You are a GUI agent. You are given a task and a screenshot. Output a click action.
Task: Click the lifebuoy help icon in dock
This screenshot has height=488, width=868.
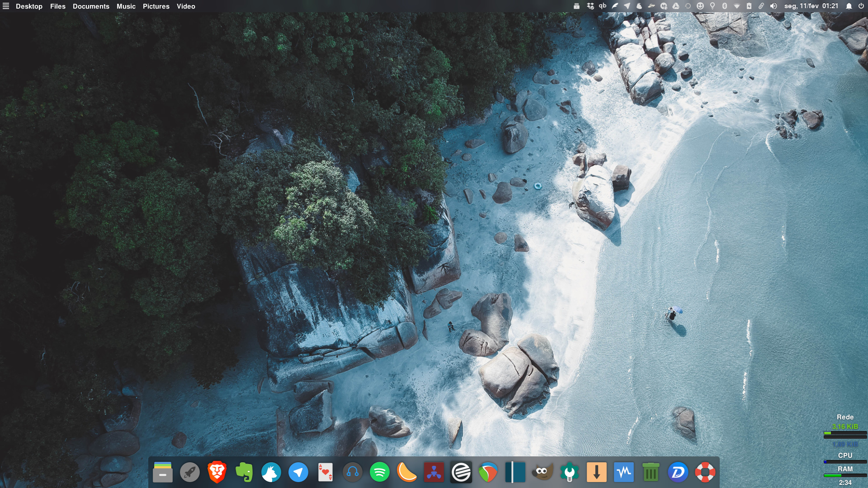705,472
